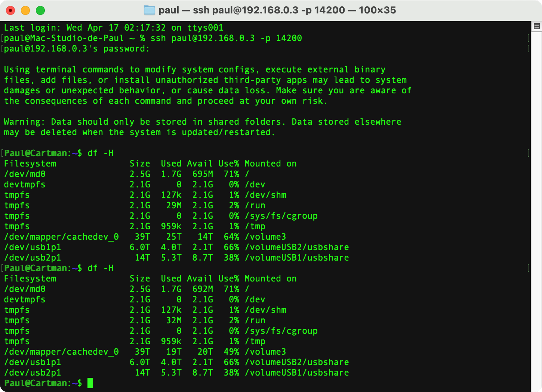Click the right bracket mark beside first df -H
Viewport: 542px width, 392px height.
click(528, 153)
